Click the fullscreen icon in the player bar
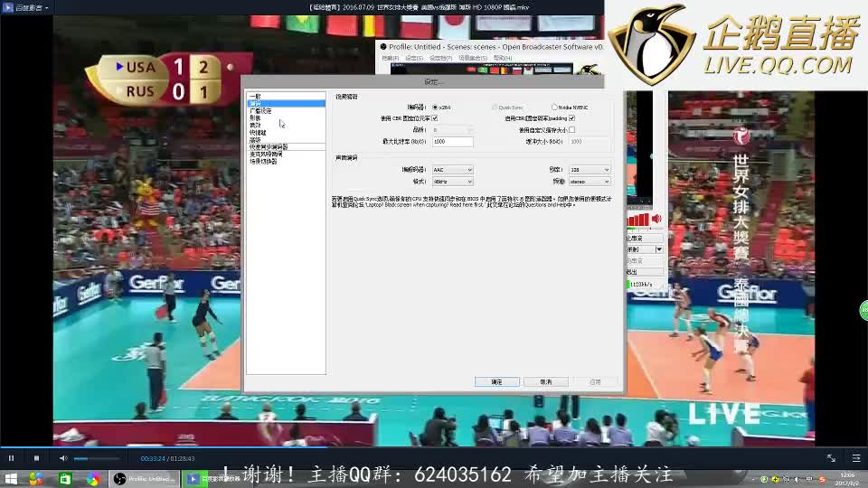The image size is (868, 488). pyautogui.click(x=831, y=458)
